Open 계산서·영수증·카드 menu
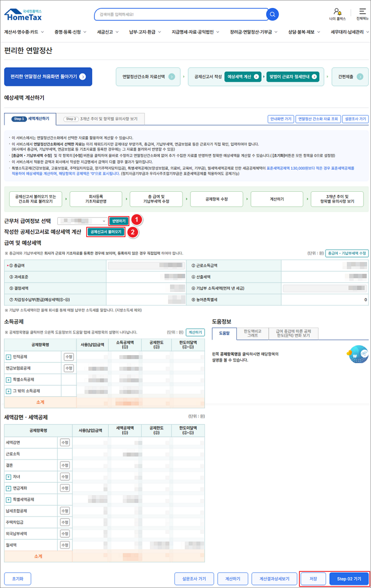 point(24,32)
